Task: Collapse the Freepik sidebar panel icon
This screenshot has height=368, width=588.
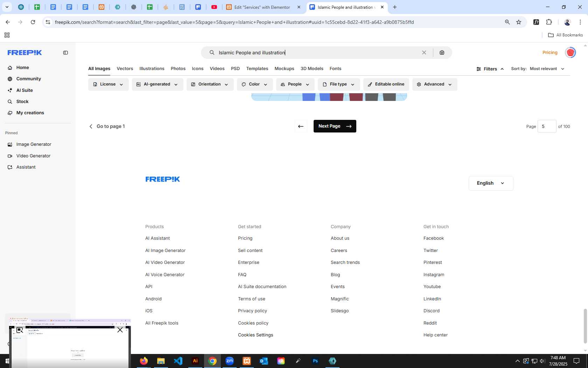Action: (65, 53)
